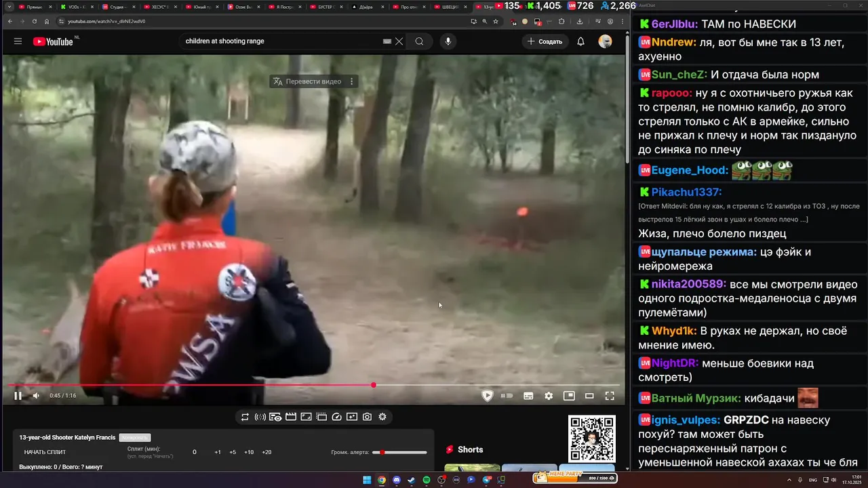Clear the YouTube search box text
Image resolution: width=868 pixels, height=488 pixels.
[399, 41]
